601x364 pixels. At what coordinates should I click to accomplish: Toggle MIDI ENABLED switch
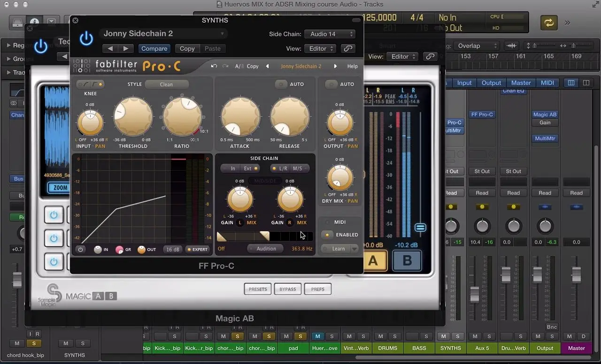[327, 235]
